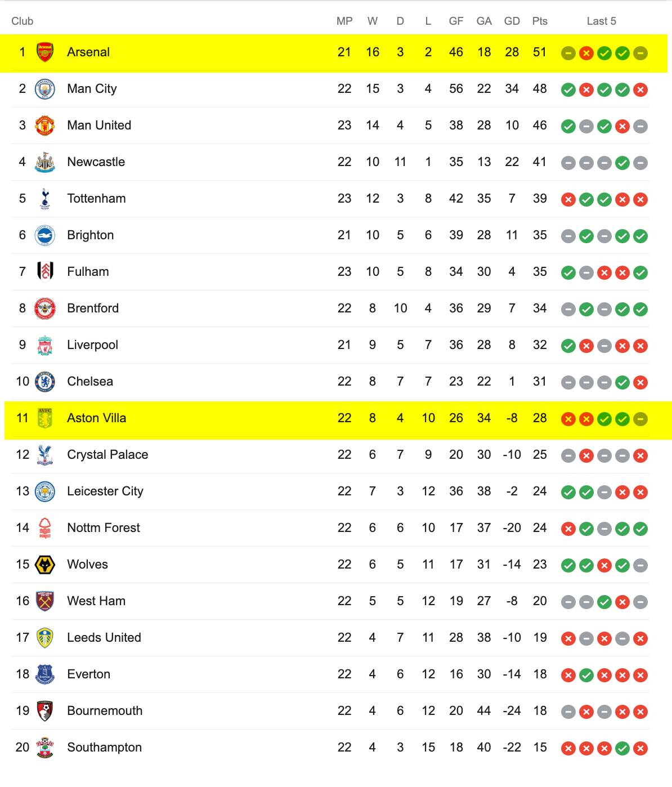Viewport: 672px width, 787px height.
Task: Click the Arsenal club crest
Action: 45,52
